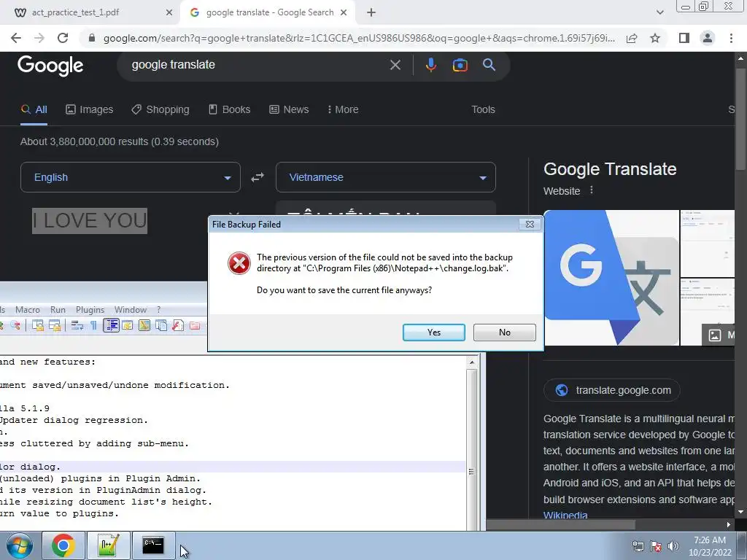Open Google Lens search by image

click(x=460, y=65)
